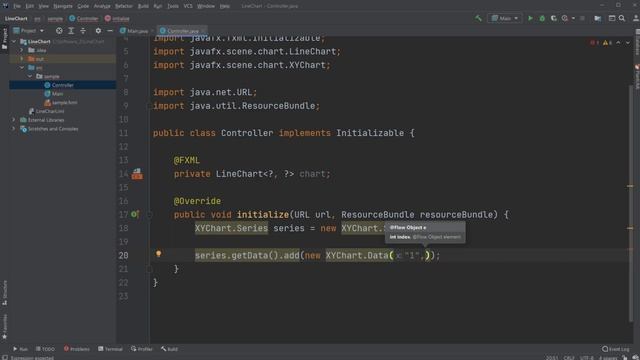
Task: Go to previous highlighted error arrow
Action: (618, 42)
